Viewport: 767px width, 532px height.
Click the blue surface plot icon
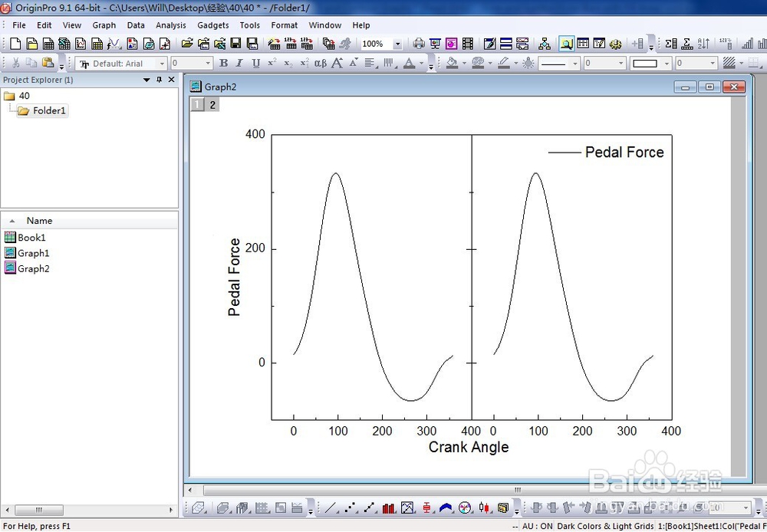click(x=446, y=507)
